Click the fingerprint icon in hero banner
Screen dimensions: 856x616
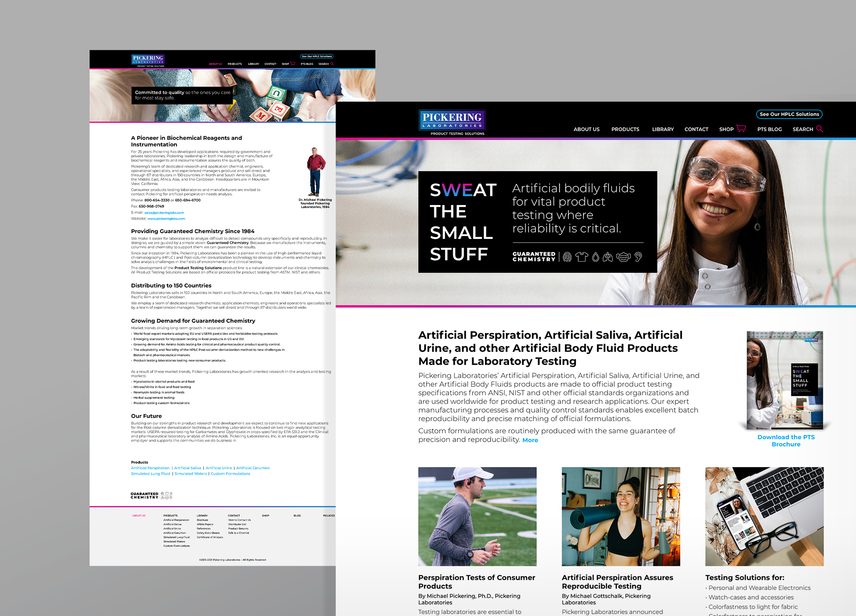pos(567,257)
